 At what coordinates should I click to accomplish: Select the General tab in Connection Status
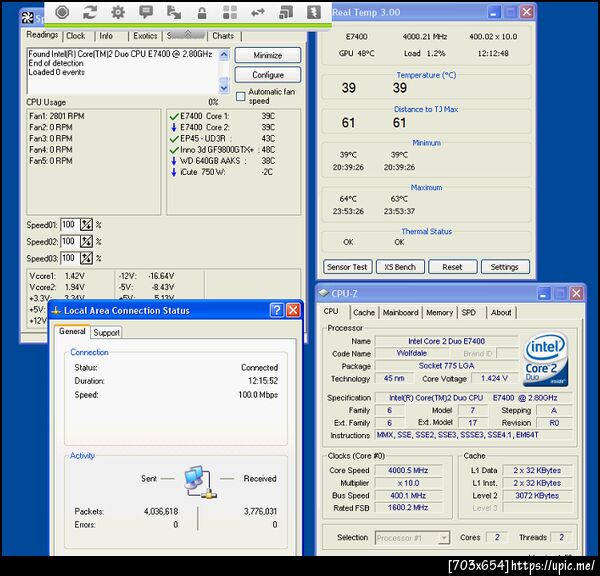pos(72,331)
